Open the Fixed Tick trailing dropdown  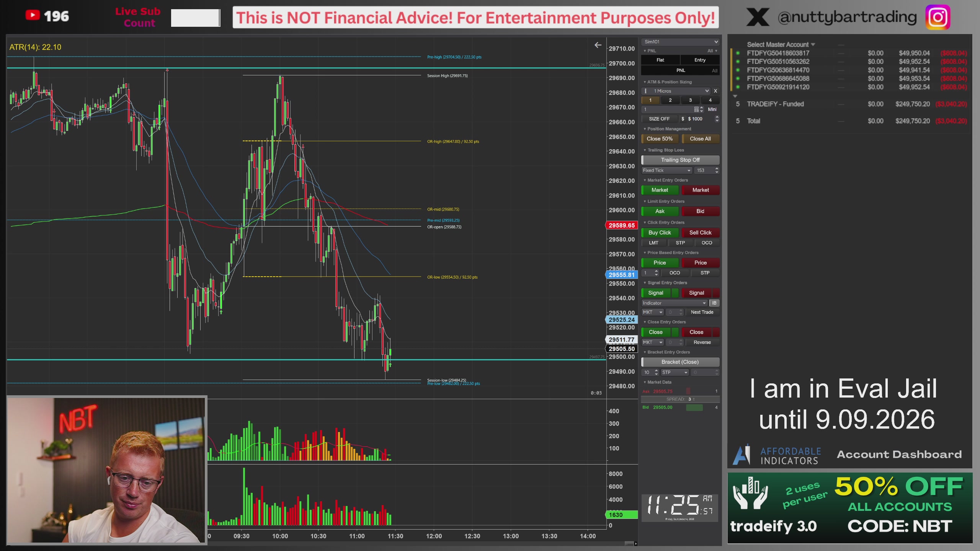coord(667,170)
